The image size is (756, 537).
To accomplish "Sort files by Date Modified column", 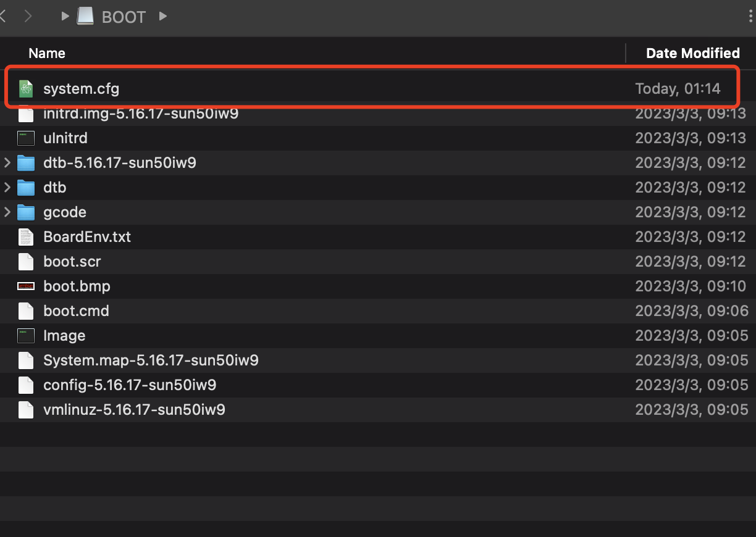I will [x=692, y=53].
